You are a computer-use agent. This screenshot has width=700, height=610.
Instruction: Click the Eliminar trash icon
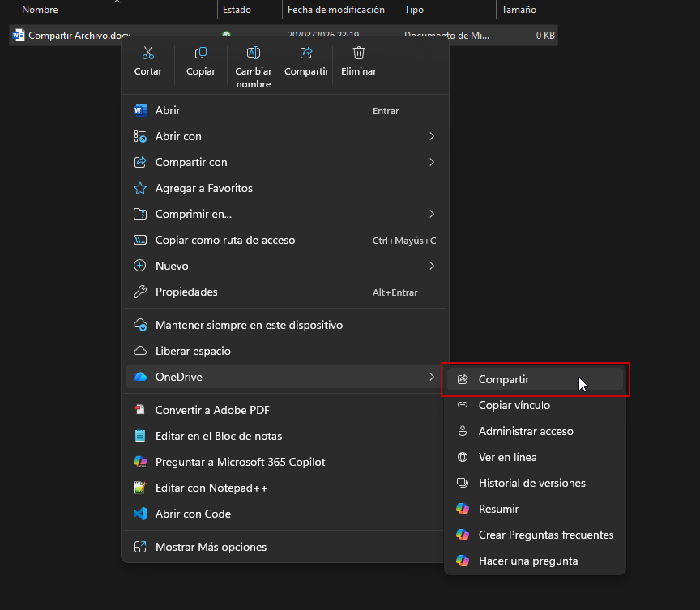359,53
